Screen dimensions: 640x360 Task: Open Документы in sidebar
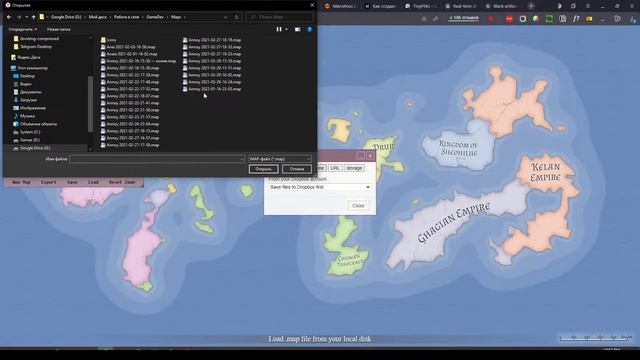click(27, 92)
